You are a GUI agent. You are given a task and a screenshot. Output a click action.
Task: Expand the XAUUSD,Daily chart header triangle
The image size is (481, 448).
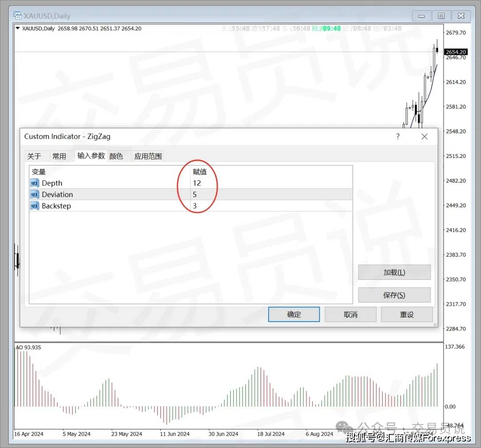pos(17,28)
